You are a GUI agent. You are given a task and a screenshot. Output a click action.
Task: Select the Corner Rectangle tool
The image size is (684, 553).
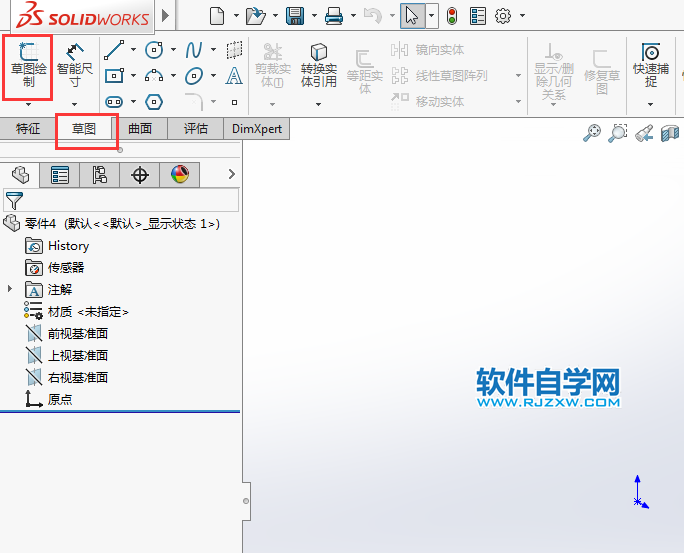(x=114, y=76)
